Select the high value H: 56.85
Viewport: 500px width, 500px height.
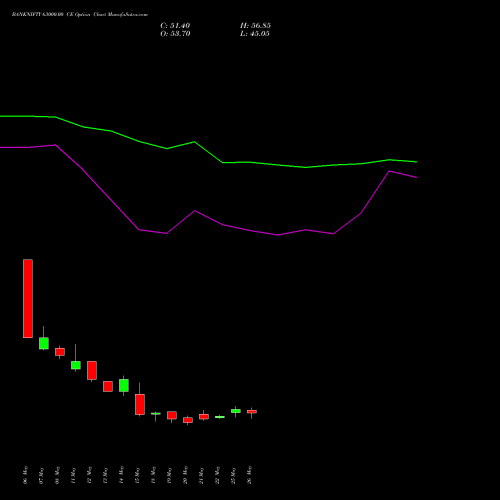255,26
